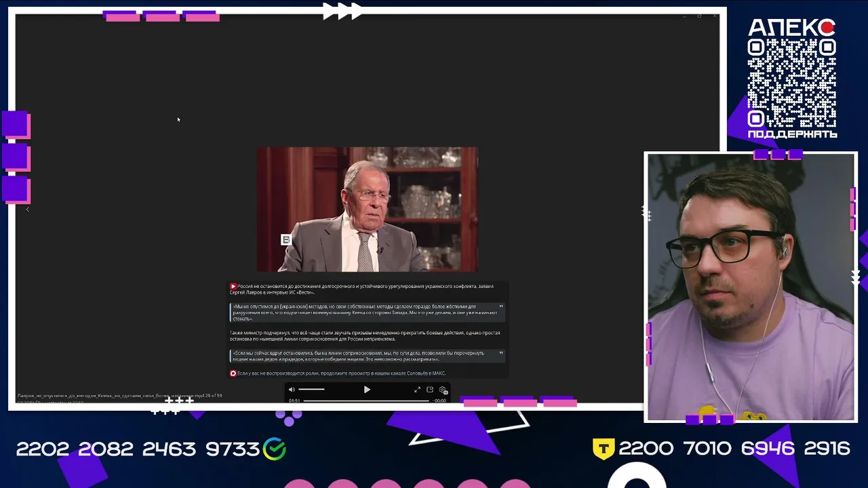The height and width of the screenshot is (488, 868).
Task: Click the АЛЕКС channel logo
Action: coord(791,28)
